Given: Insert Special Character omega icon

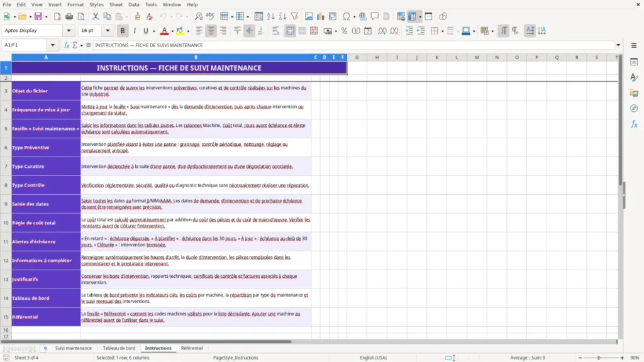Looking at the screenshot, I should (x=347, y=16).
